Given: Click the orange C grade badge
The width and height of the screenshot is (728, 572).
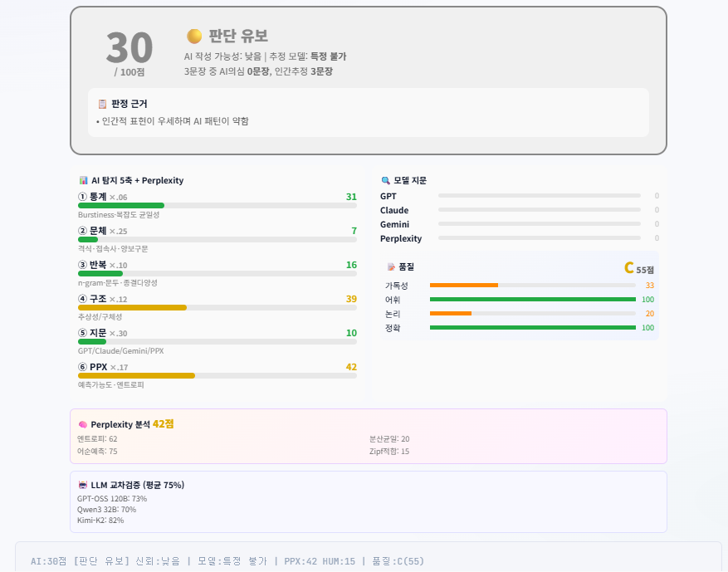Looking at the screenshot, I should point(628,267).
